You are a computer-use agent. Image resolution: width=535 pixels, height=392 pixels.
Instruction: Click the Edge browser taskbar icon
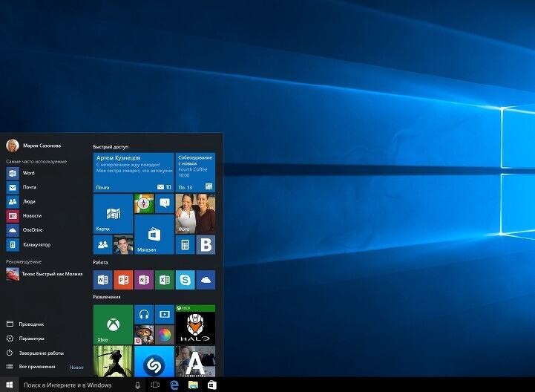point(174,385)
